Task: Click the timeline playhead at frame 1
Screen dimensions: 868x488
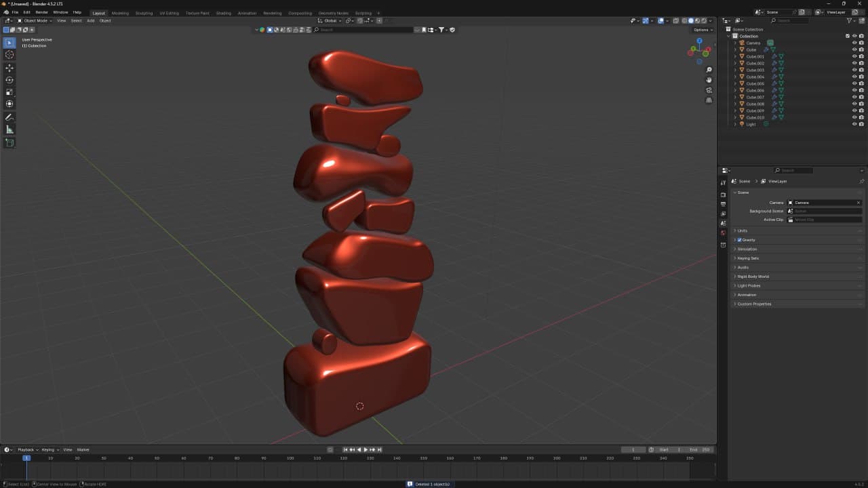Action: pyautogui.click(x=26, y=458)
